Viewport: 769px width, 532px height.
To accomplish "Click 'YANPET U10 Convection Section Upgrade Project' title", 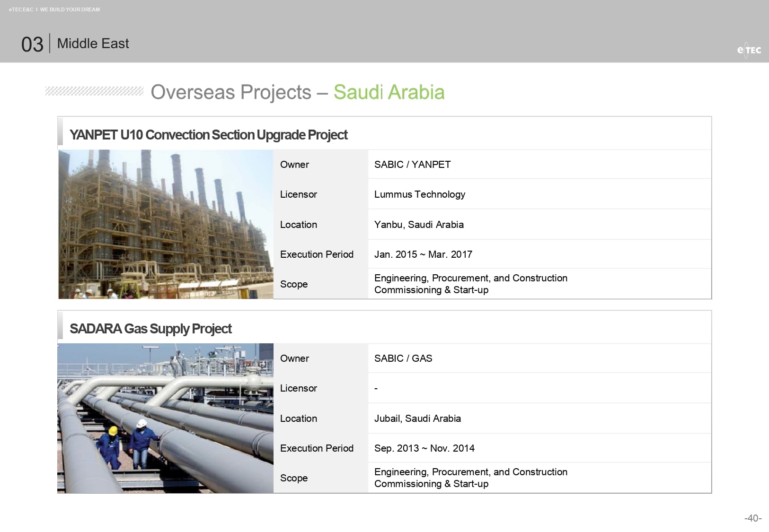I will pyautogui.click(x=208, y=135).
